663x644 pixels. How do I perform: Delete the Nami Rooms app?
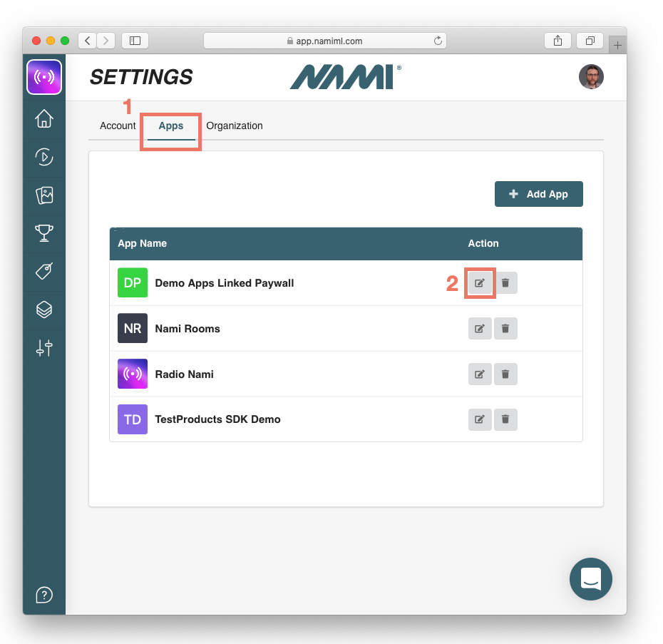[505, 328]
